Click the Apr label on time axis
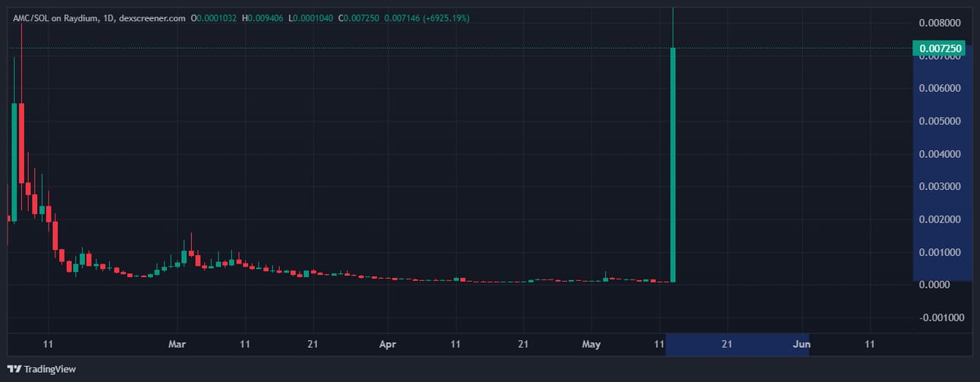Screen dimensions: 980x382 point(388,344)
